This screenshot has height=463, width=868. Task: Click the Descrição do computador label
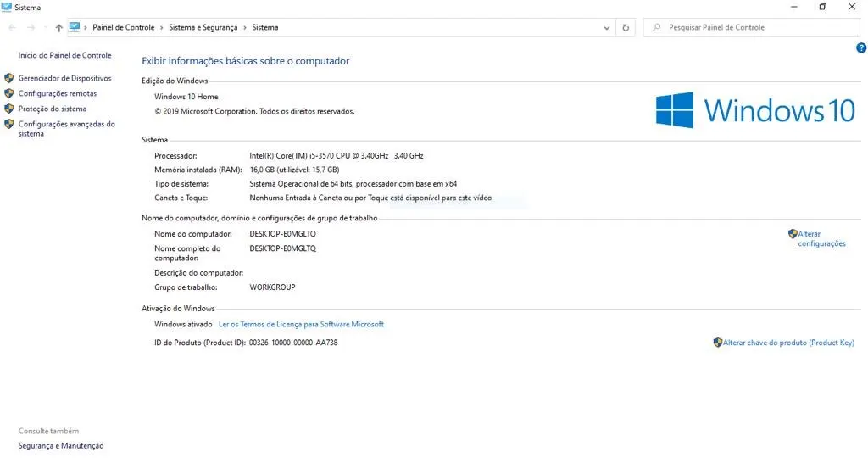[x=198, y=272]
